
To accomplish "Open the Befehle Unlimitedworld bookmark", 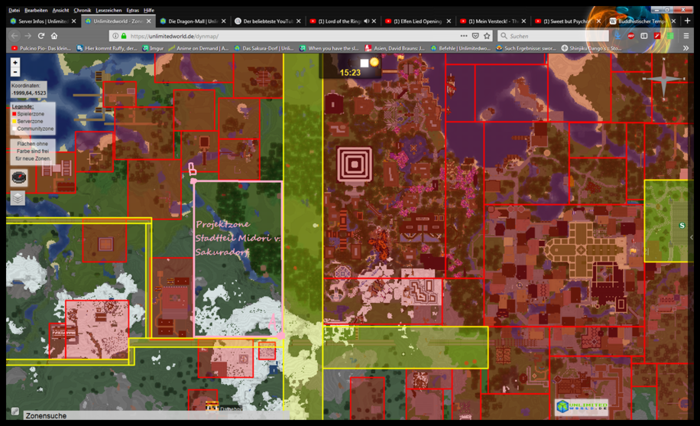I will click(x=461, y=48).
